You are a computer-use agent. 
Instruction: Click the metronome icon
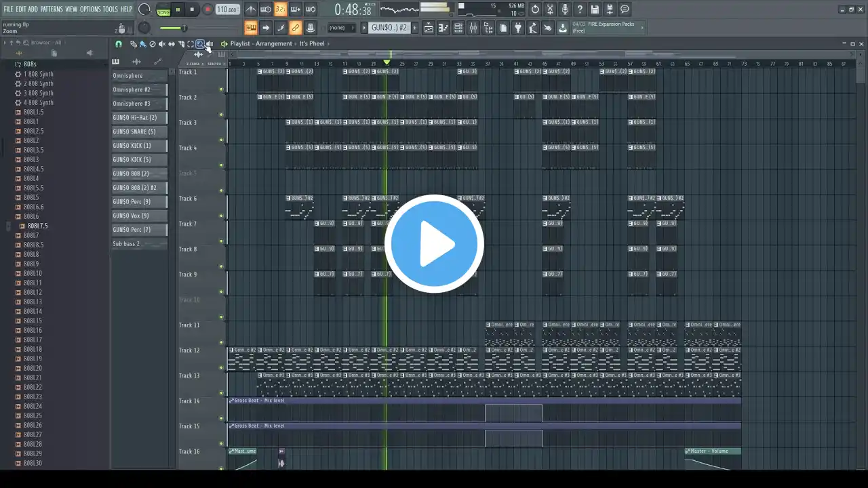coord(251,9)
